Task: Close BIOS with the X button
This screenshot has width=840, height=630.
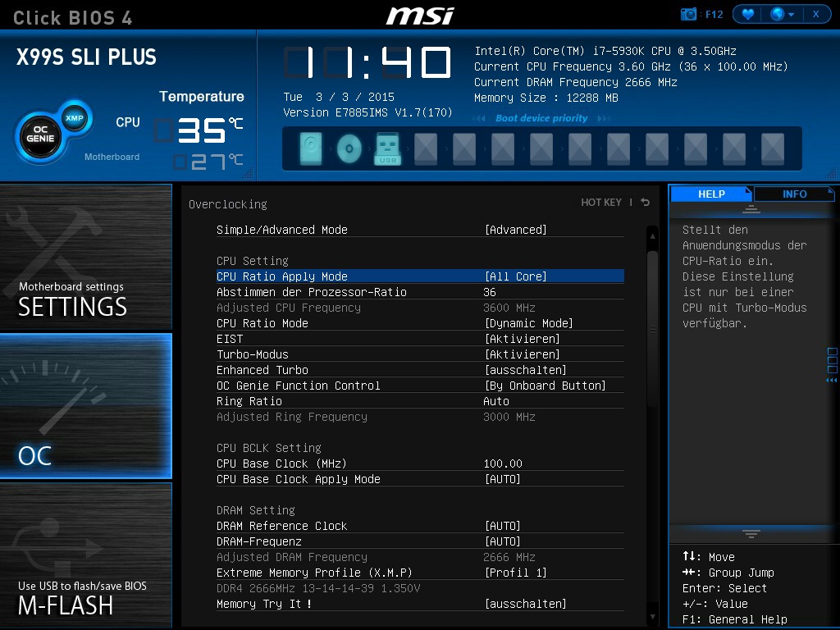Action: [x=816, y=15]
